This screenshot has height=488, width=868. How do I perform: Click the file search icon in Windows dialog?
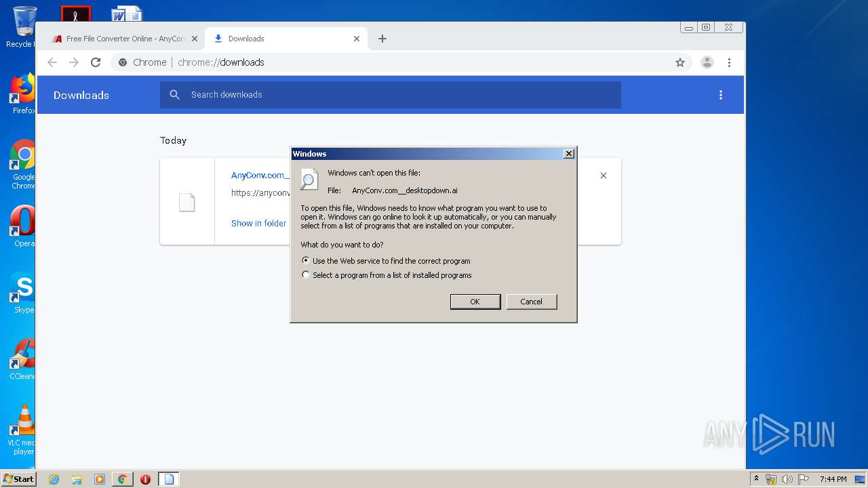coord(309,179)
